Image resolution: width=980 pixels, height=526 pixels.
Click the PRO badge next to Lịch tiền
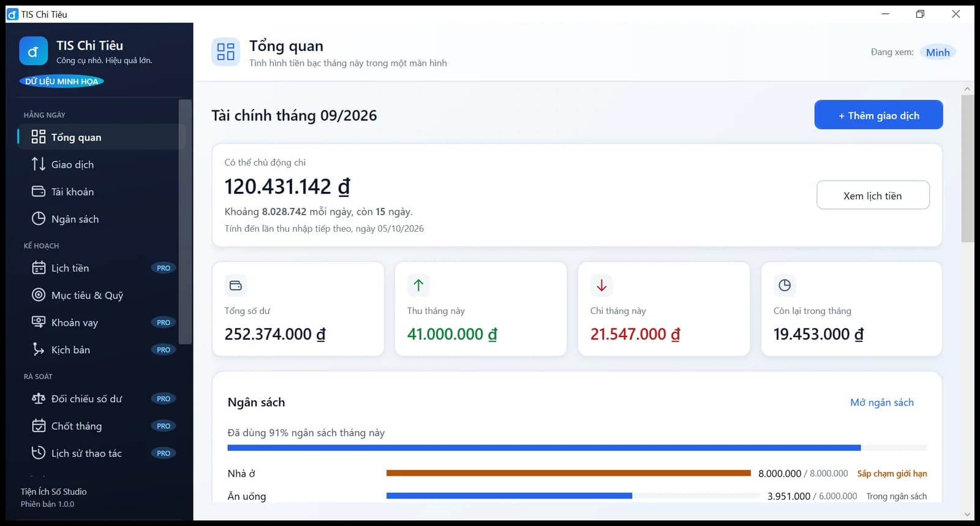(164, 268)
